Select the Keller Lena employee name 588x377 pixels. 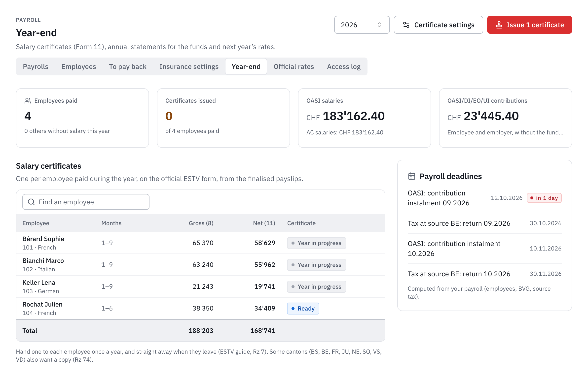39,282
